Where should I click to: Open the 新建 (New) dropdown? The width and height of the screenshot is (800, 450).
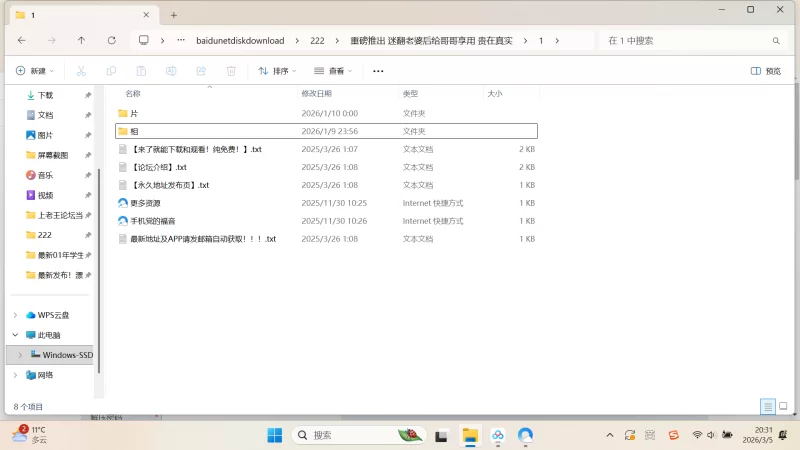tap(34, 71)
